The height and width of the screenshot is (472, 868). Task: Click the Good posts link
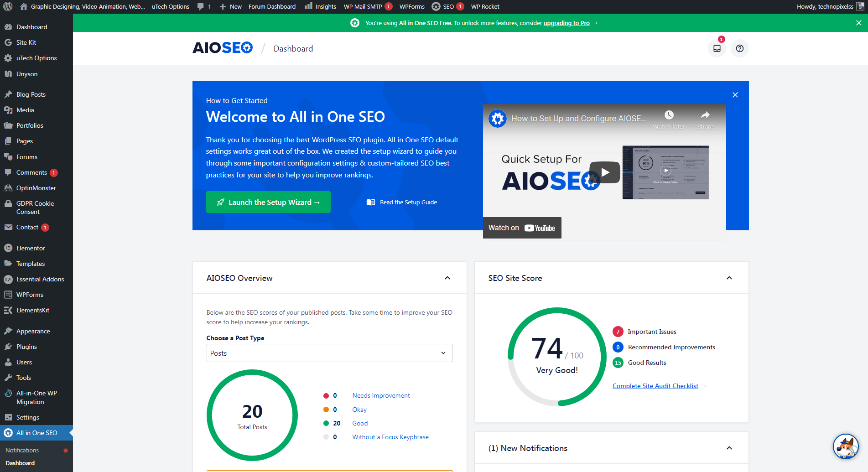[x=360, y=423]
